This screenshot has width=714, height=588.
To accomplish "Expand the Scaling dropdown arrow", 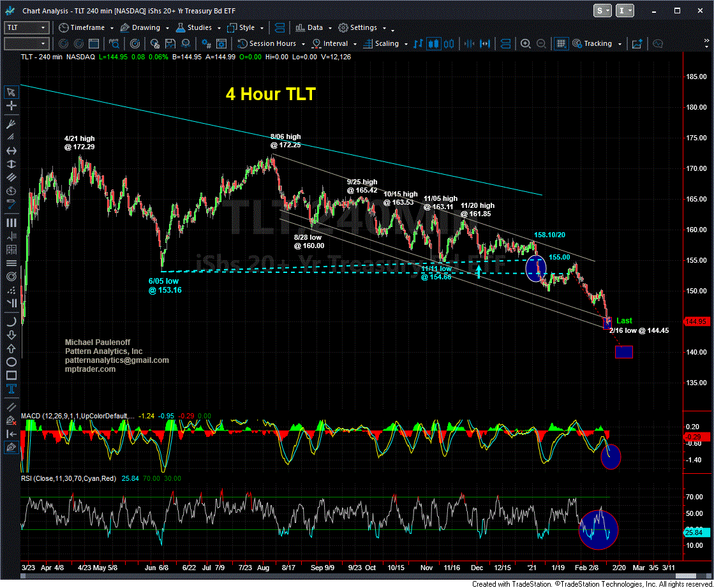I will click(x=406, y=44).
